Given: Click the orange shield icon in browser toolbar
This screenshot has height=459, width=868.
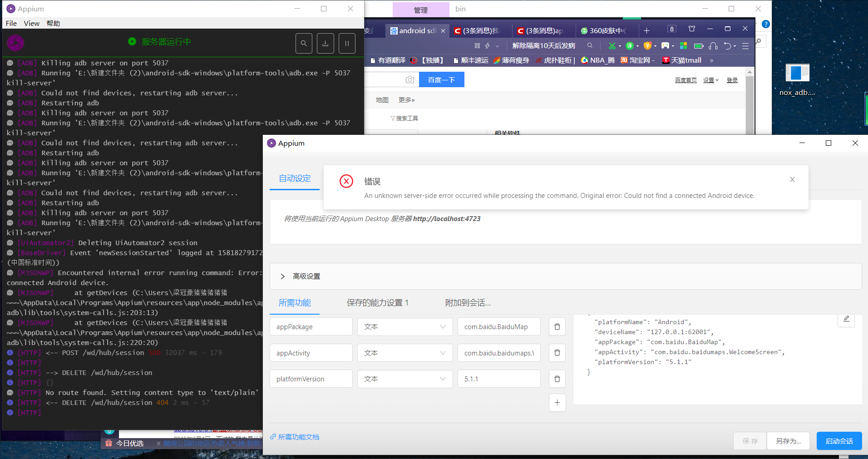Looking at the screenshot, I should tap(647, 46).
